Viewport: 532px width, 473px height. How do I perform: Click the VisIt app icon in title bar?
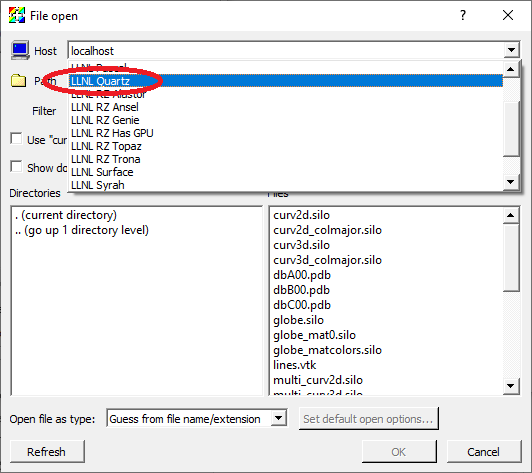[17, 15]
